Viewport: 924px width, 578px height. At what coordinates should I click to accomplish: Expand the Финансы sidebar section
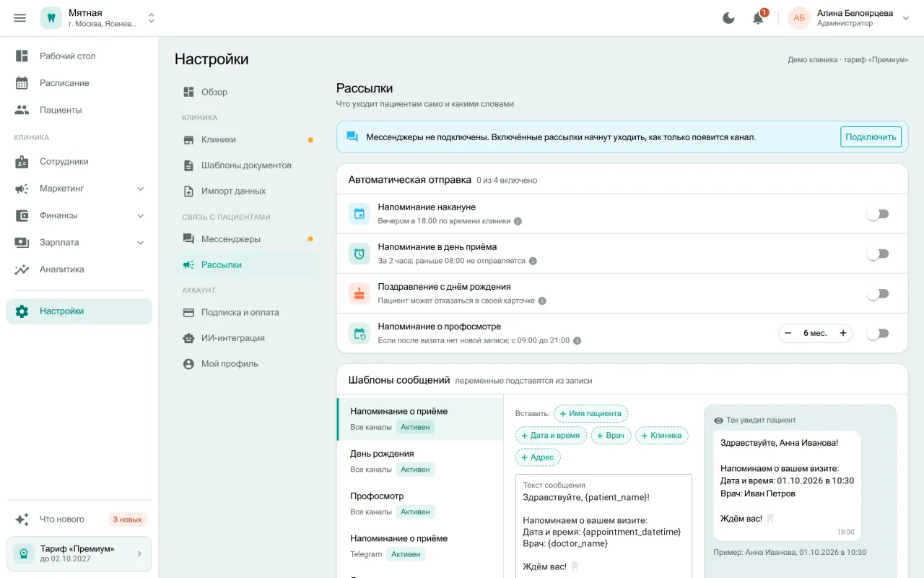pos(79,215)
